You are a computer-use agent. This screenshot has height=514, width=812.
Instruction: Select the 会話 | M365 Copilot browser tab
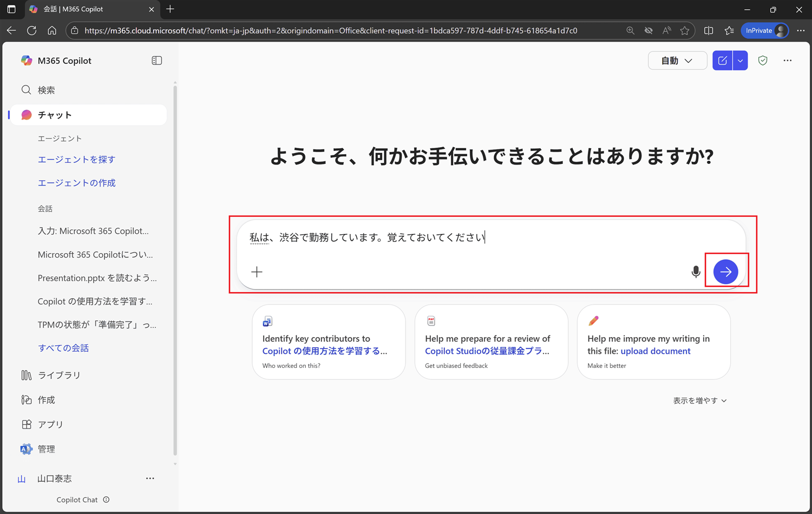click(92, 9)
